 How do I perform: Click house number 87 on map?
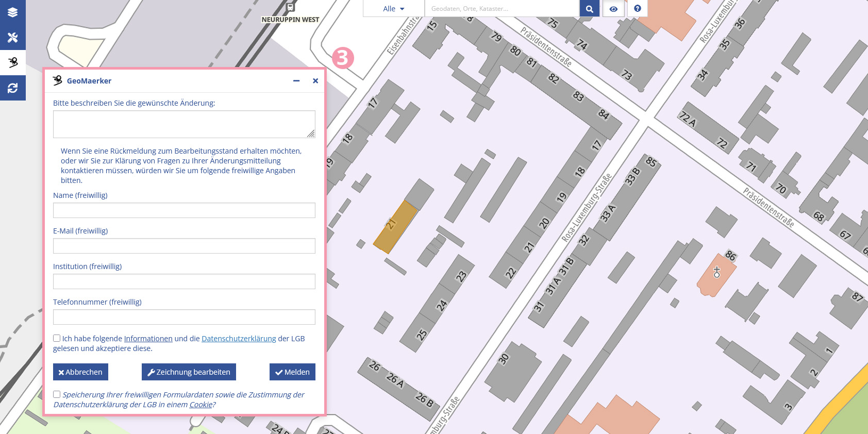857,296
